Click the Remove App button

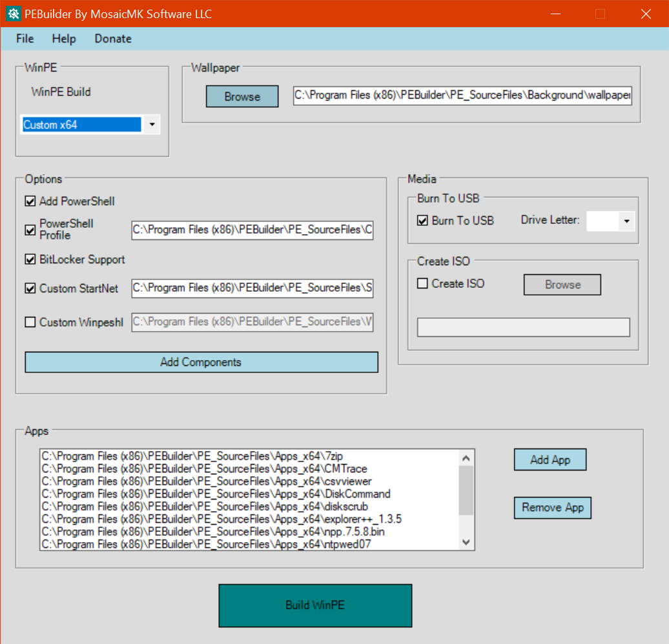553,508
